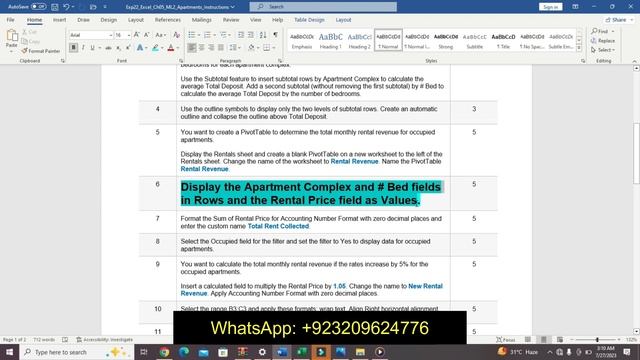The height and width of the screenshot is (360, 640).
Task: Toggle the AutoSave switch
Action: pyautogui.click(x=38, y=7)
